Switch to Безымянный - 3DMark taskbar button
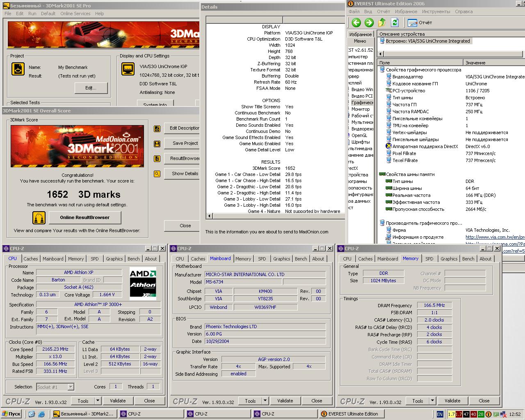Image resolution: width=525 pixels, height=420 pixels. coord(85,414)
